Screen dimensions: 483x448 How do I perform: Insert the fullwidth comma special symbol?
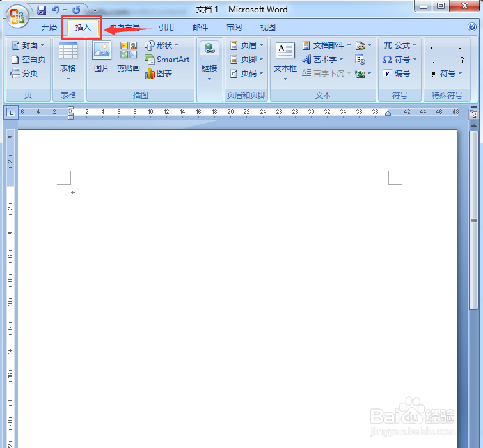coord(432,48)
